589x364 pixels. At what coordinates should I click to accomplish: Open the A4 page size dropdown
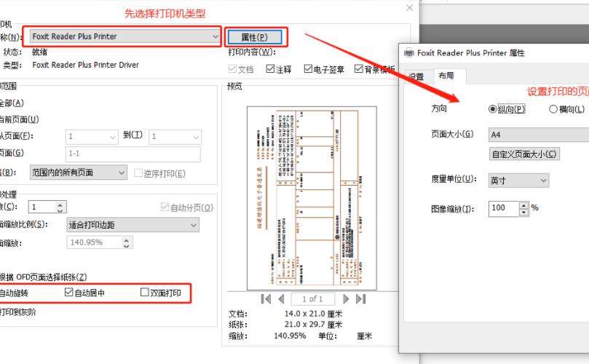(x=539, y=135)
